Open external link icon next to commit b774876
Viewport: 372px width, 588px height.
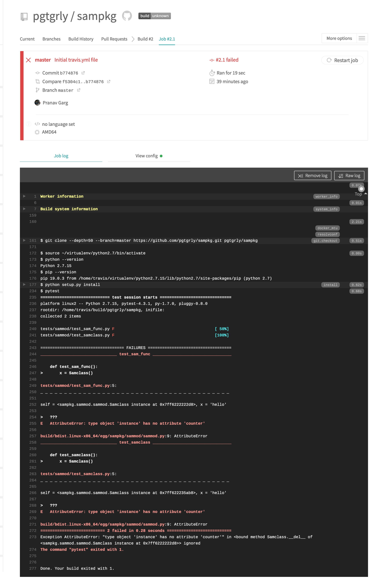[x=83, y=73]
